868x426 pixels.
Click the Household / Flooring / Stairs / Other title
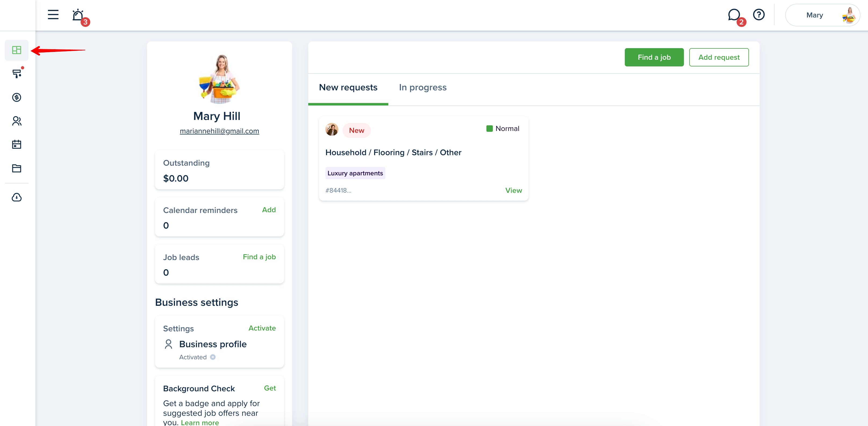point(393,152)
